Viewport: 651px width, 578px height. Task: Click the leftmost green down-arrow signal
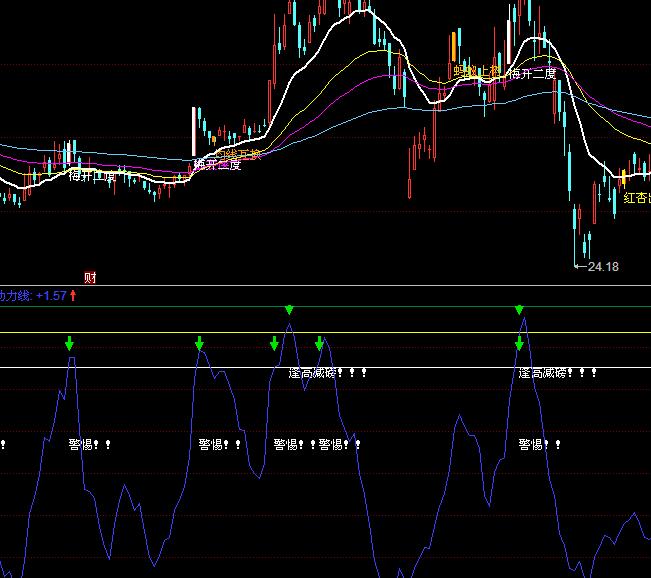69,344
